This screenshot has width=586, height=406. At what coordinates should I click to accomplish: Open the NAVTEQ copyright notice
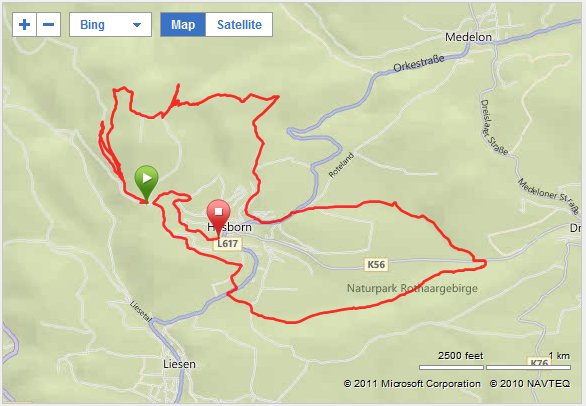coord(530,384)
